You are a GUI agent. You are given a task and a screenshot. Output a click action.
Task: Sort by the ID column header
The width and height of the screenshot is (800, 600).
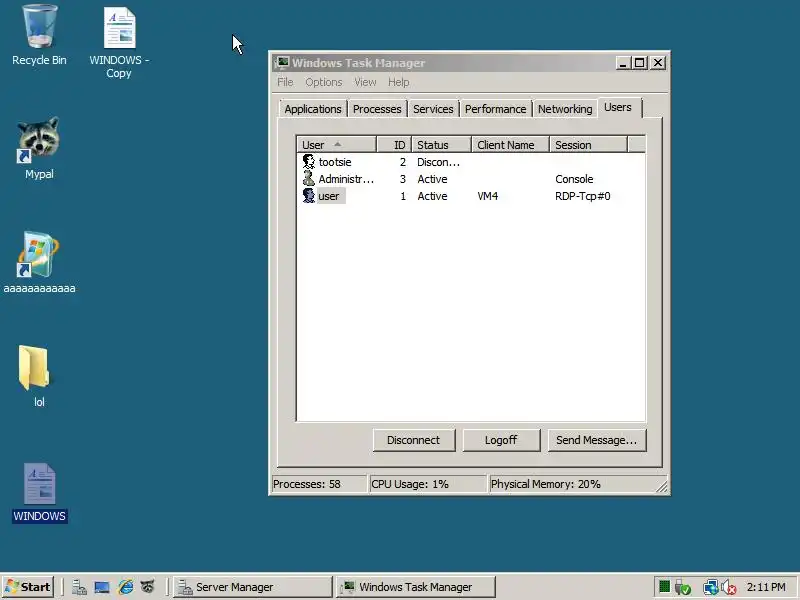394,145
